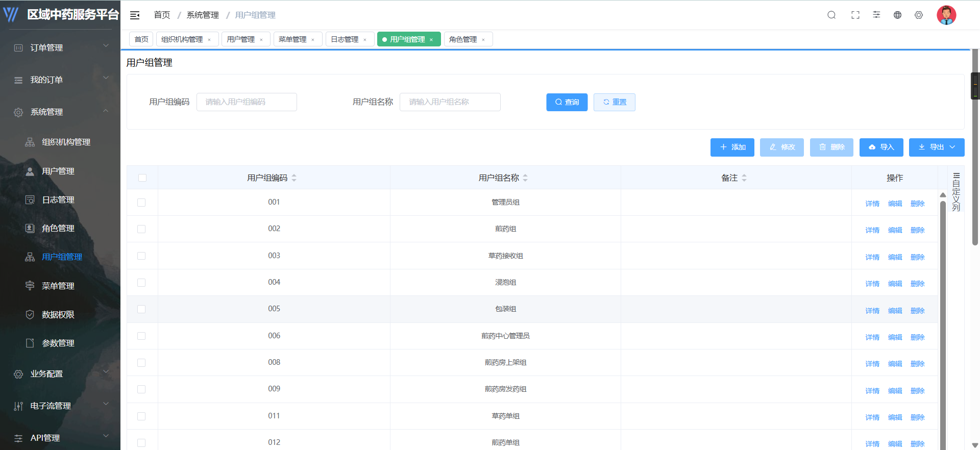The image size is (980, 450).
Task: Click the API管理 sidebar icon
Action: (18, 438)
